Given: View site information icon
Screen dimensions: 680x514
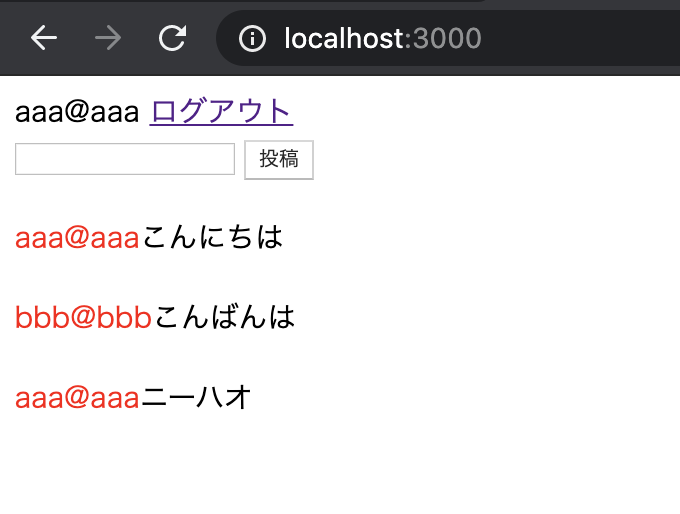Looking at the screenshot, I should (x=253, y=39).
